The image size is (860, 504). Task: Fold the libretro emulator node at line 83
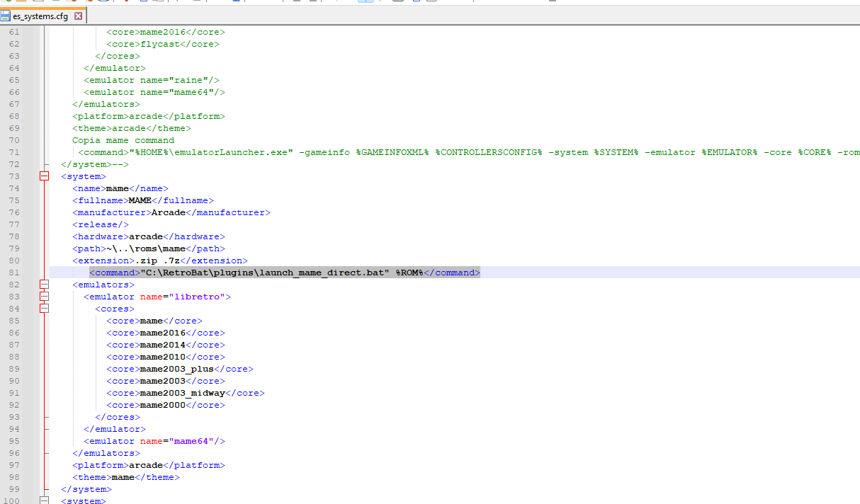point(45,297)
